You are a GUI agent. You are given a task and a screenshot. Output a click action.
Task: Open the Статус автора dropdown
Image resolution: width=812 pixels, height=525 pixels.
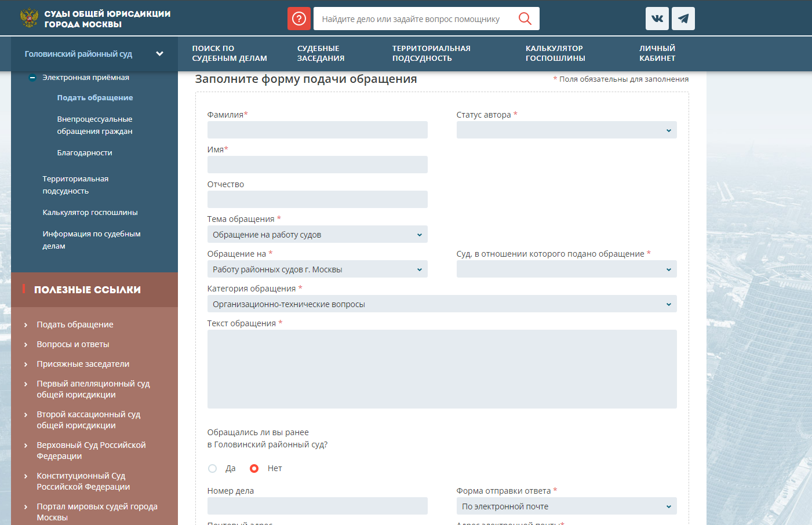pyautogui.click(x=566, y=130)
